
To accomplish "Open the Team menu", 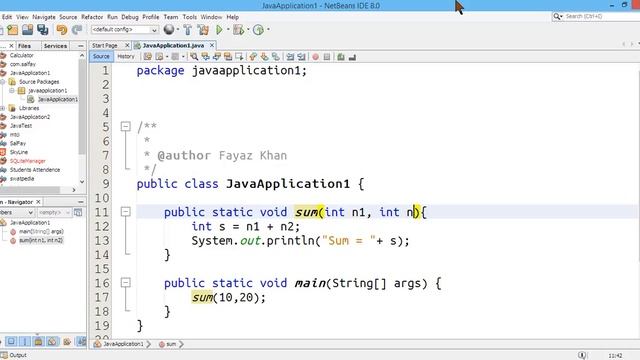I will [171, 17].
